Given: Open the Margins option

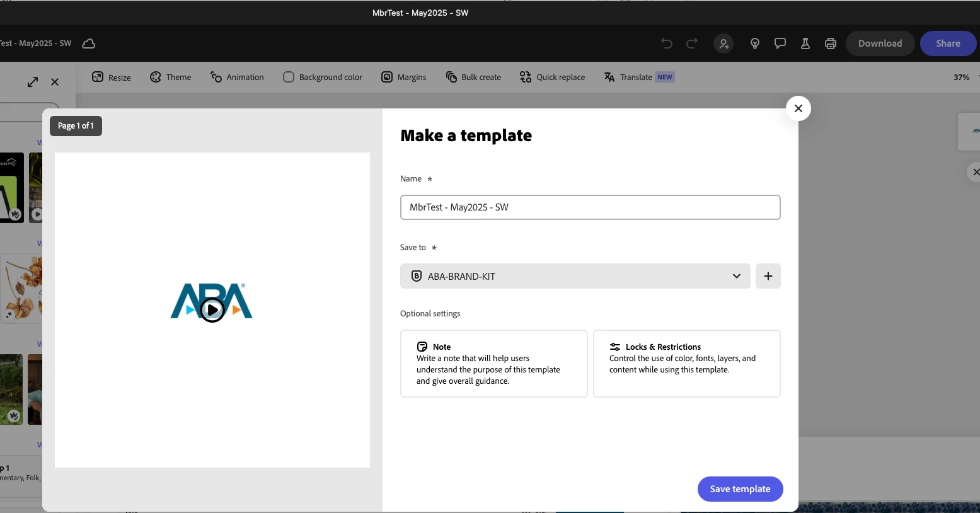Looking at the screenshot, I should tap(404, 77).
